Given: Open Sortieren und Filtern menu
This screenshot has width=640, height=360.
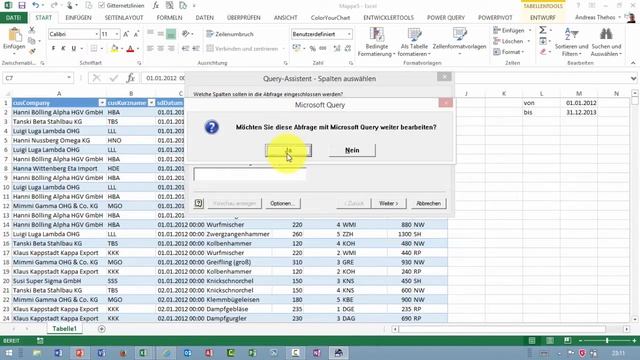Looking at the screenshot, I should (571, 42).
